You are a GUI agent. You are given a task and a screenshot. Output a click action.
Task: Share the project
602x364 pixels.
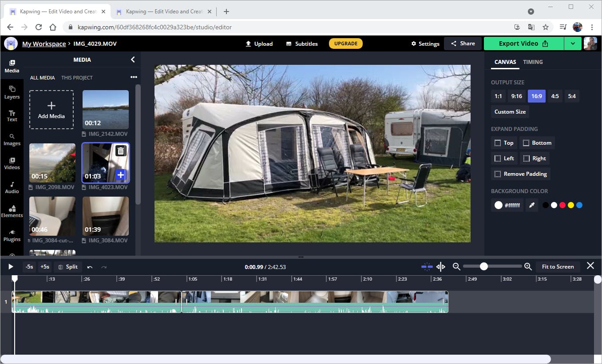point(463,44)
